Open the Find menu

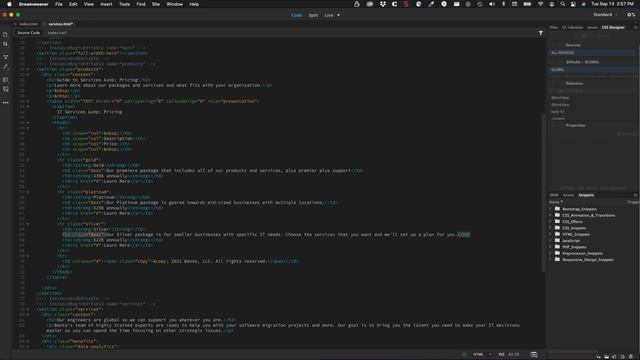coord(141,4)
